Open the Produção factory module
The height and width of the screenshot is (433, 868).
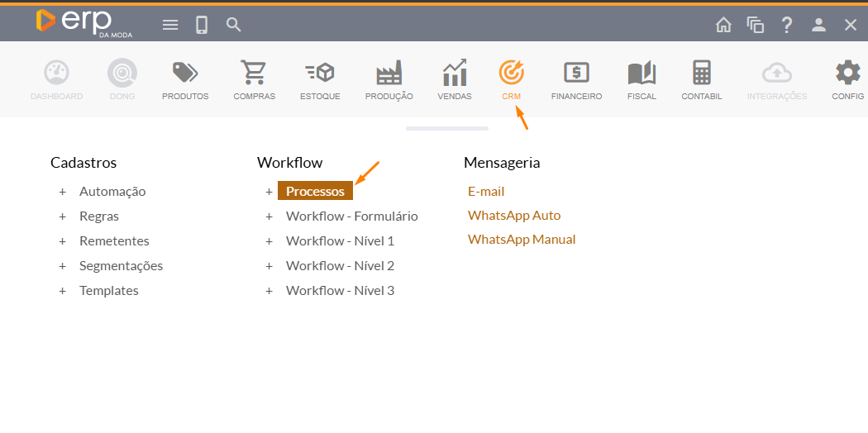click(x=389, y=74)
